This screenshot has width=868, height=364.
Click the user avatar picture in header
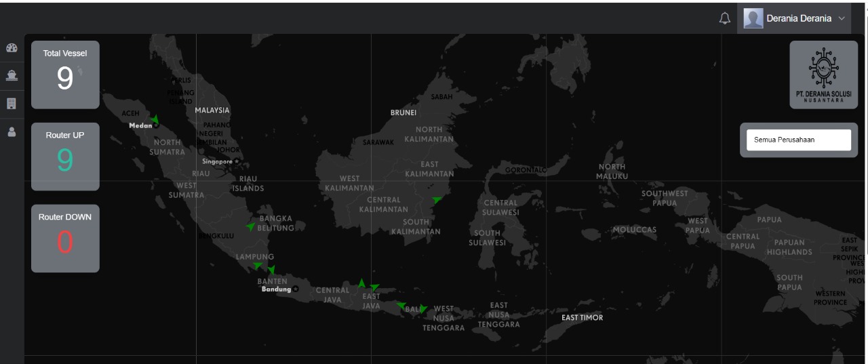click(753, 18)
